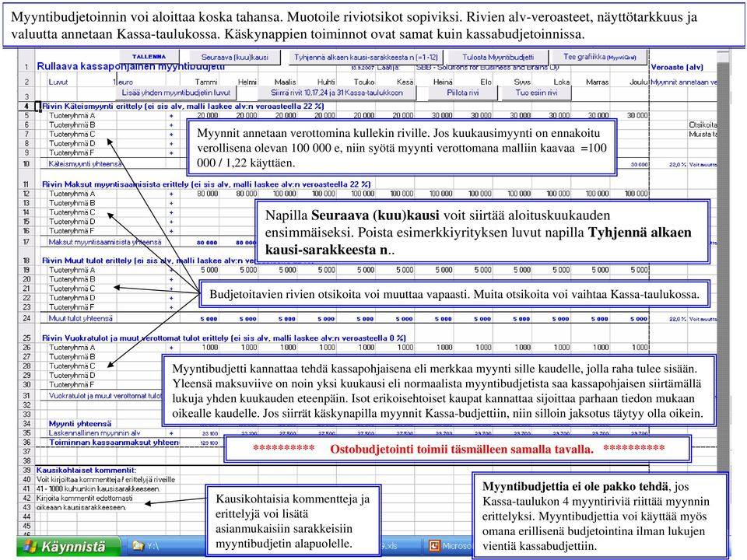Select the Kausikohtaiset kommentit heading cell
This screenshot has height=560, width=747.
pos(86,470)
